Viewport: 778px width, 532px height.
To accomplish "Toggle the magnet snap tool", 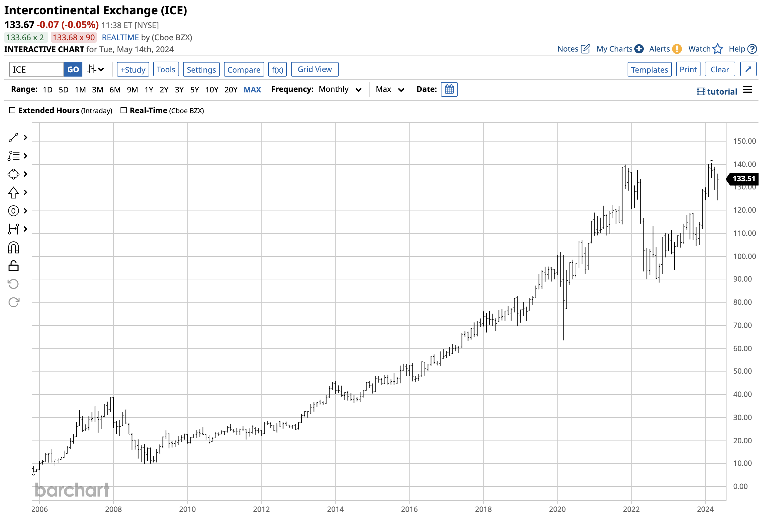I will click(x=13, y=247).
